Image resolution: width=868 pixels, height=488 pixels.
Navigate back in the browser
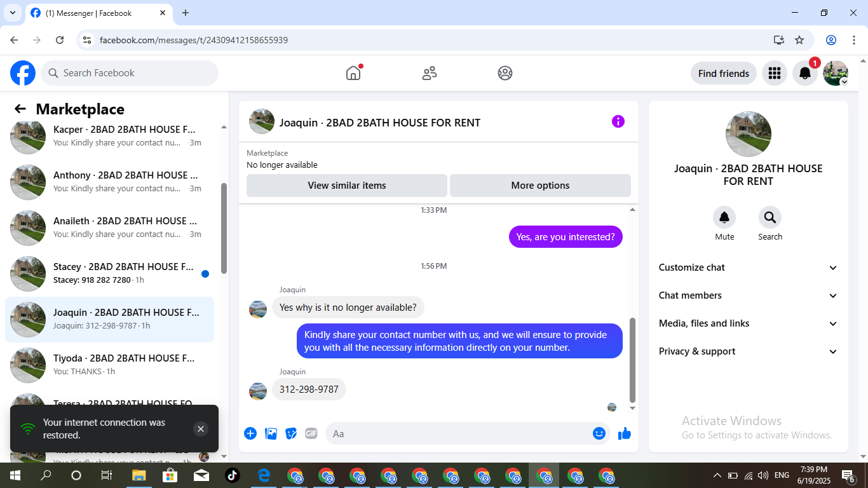pos(14,40)
